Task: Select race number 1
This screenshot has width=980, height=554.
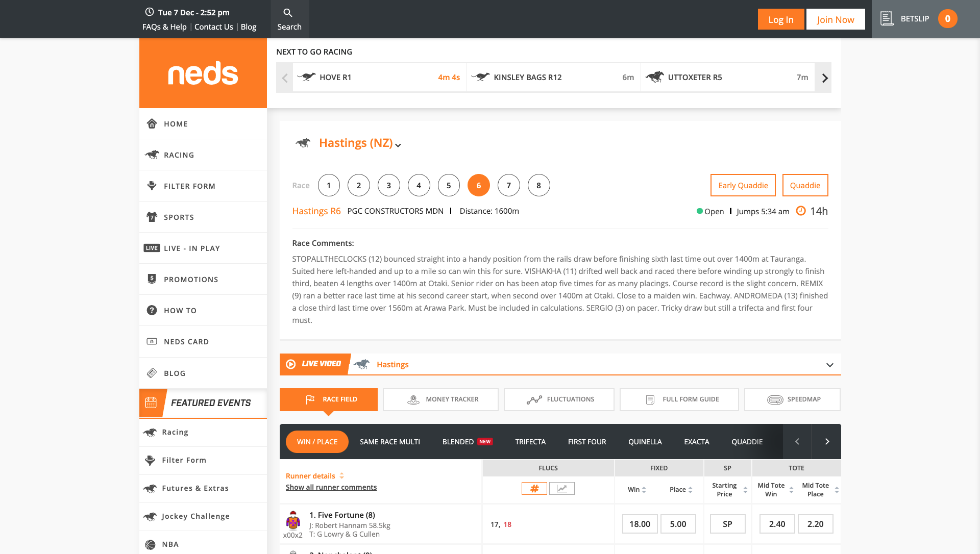Action: tap(329, 185)
